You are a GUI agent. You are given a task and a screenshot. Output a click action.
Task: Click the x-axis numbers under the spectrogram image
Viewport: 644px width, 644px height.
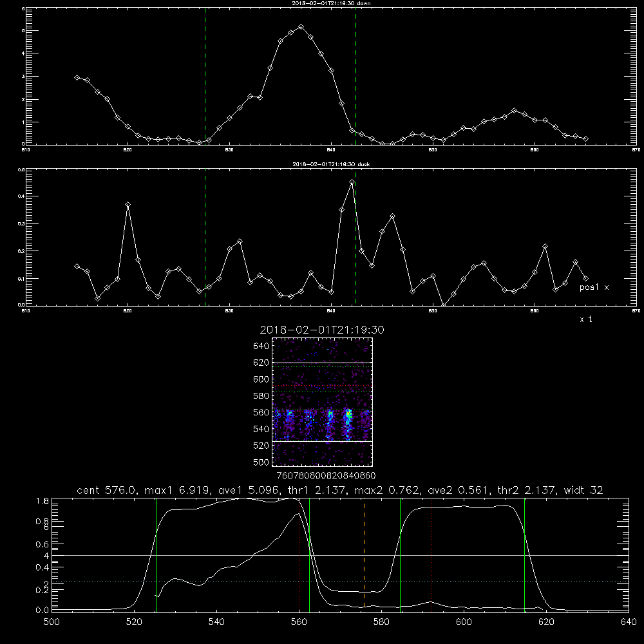click(x=327, y=476)
